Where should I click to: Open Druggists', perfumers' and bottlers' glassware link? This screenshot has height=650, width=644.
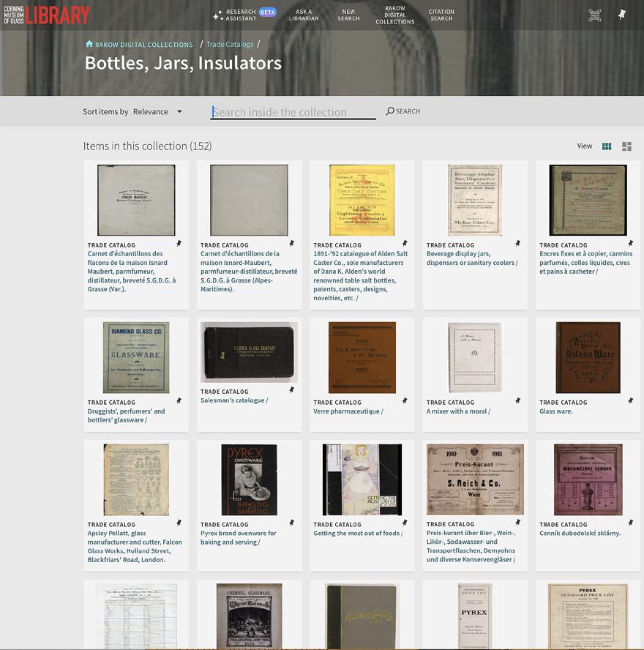pos(126,415)
